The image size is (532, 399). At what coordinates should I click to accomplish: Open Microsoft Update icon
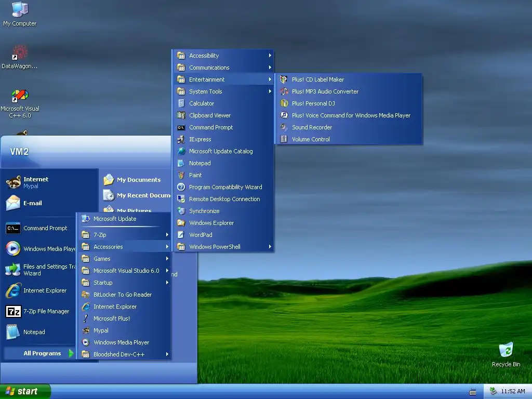tap(86, 219)
